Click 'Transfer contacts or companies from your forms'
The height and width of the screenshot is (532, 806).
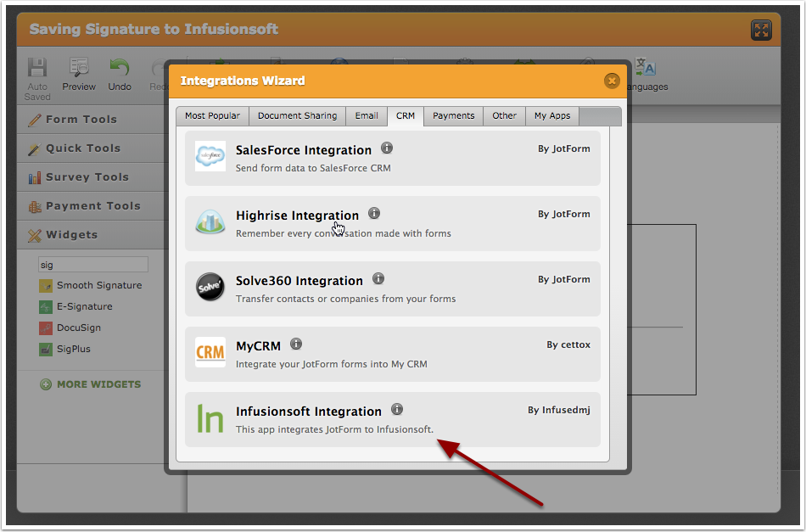click(x=345, y=299)
